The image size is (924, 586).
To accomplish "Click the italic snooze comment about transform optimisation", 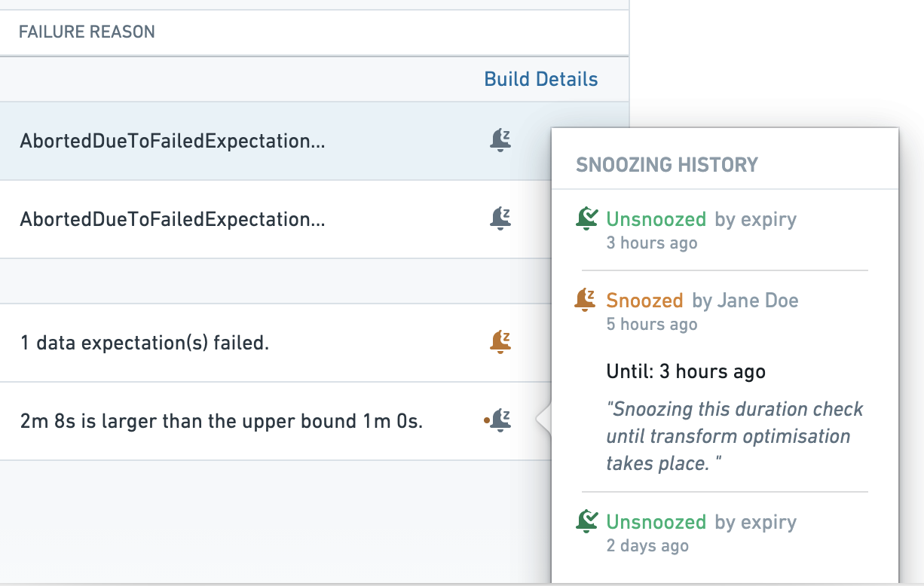I will pyautogui.click(x=735, y=436).
